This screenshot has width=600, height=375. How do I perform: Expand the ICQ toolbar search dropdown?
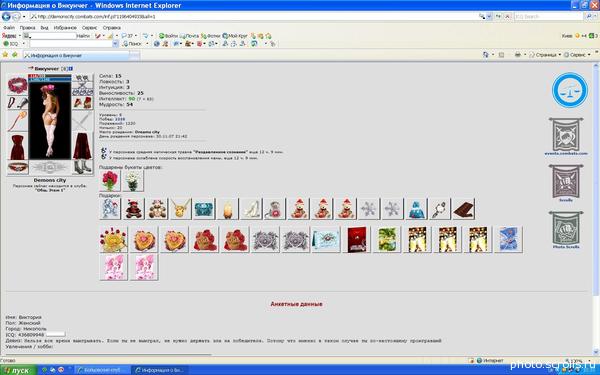[x=115, y=44]
